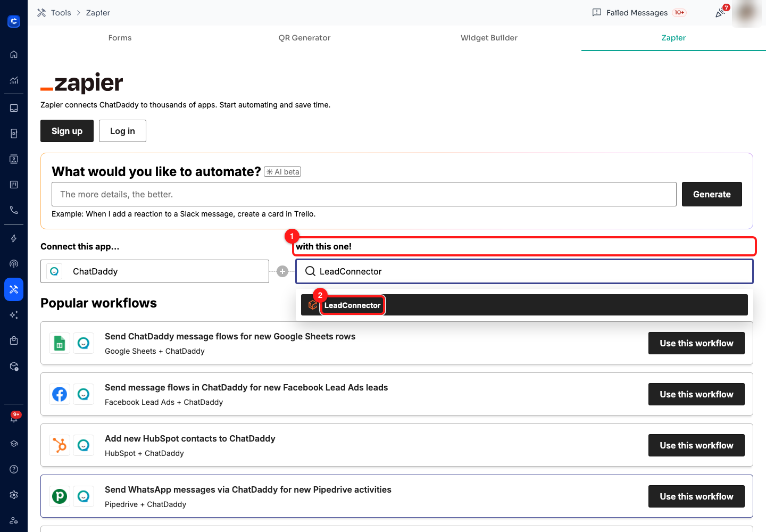Click 'Add new HubSpot contacts to ChatDaddy'
The height and width of the screenshot is (532, 766).
pos(190,438)
